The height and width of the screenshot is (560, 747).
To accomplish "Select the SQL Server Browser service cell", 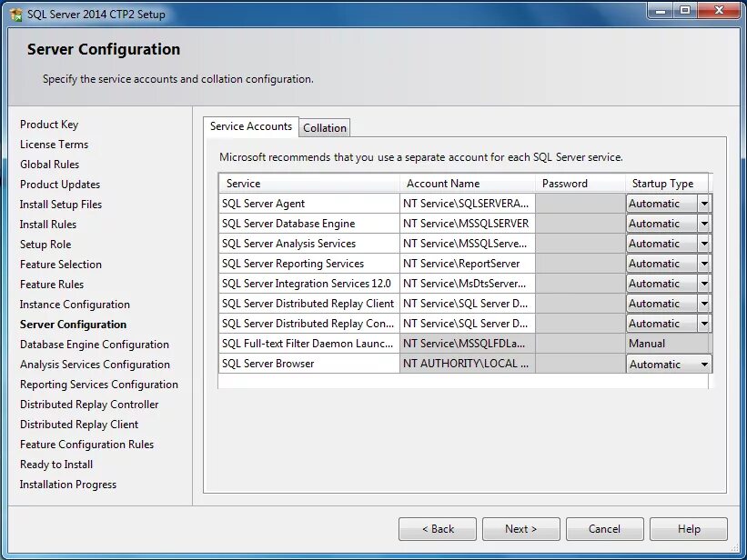I will pyautogui.click(x=309, y=364).
